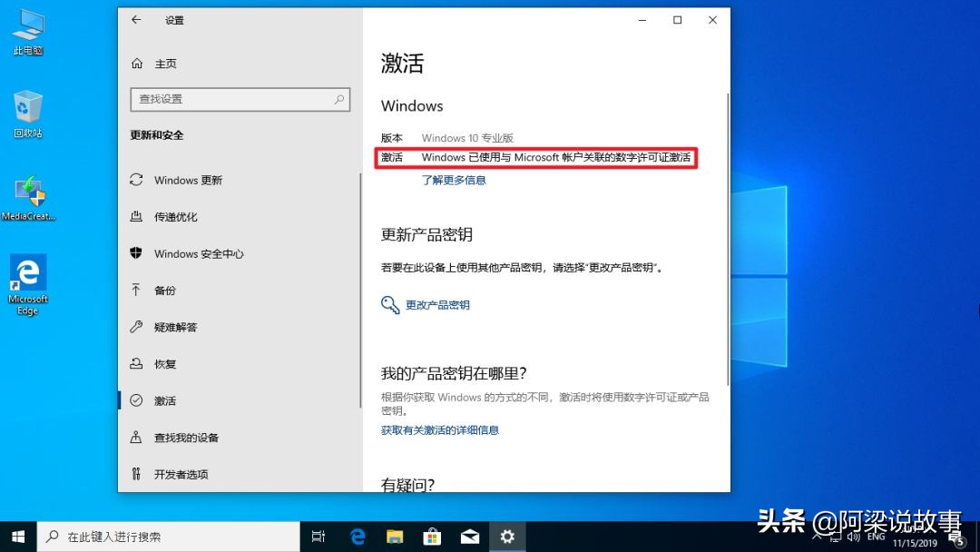The height and width of the screenshot is (552, 980).
Task: Click the magnifier icon in settings search
Action: (338, 99)
